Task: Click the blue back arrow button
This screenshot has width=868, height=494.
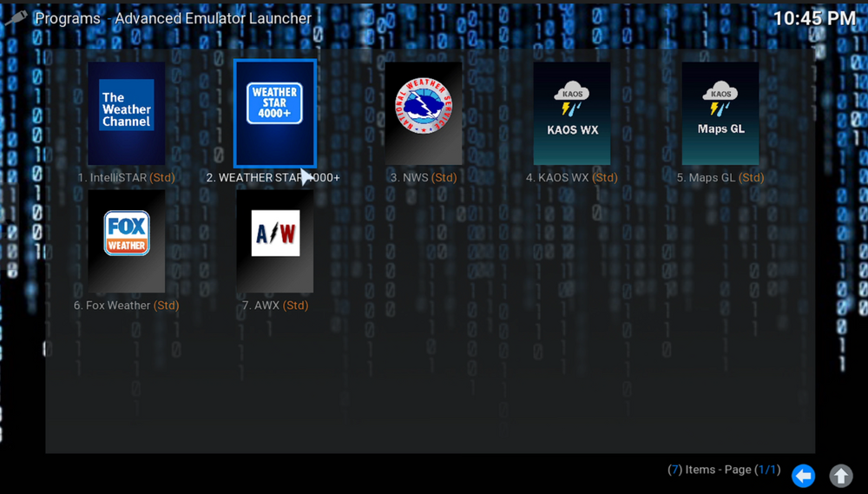Action: 804,475
